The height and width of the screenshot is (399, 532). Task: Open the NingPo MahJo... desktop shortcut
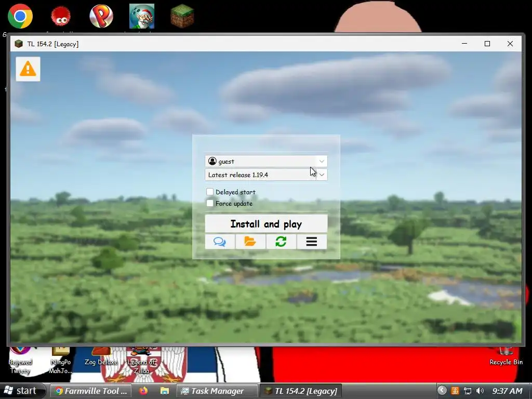point(60,361)
